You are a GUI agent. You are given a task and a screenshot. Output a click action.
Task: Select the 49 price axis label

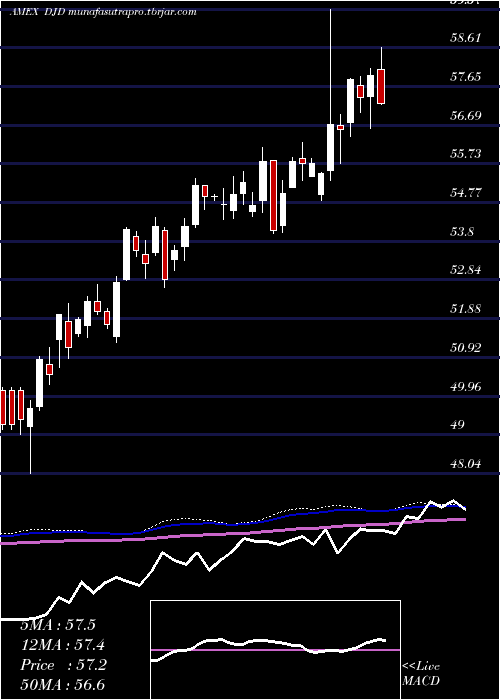coord(458,425)
